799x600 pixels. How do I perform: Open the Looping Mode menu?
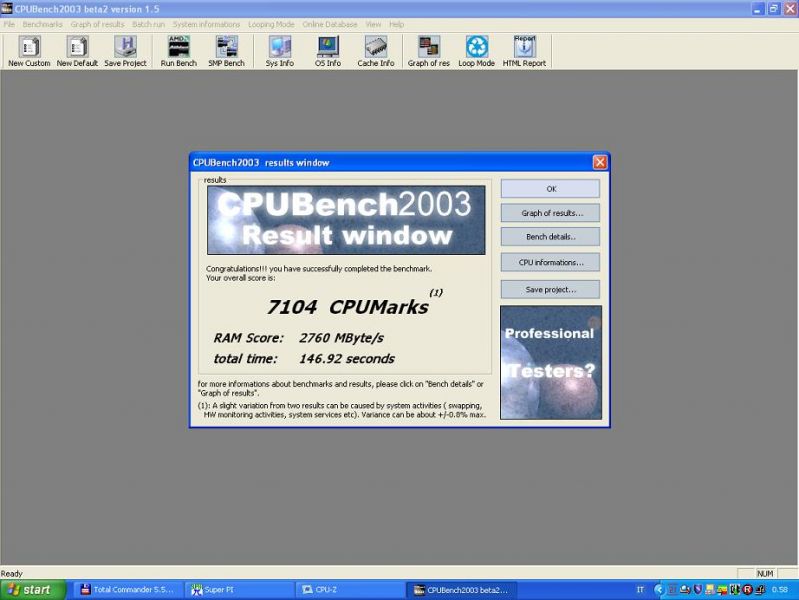(271, 24)
